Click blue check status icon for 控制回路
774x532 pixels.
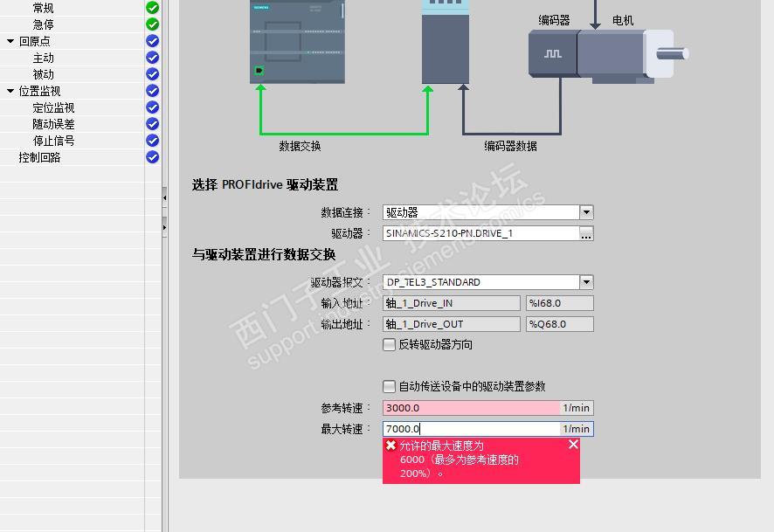point(153,157)
